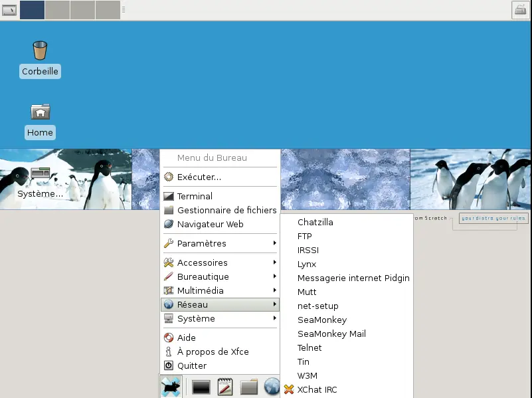The width and height of the screenshot is (532, 398).
Task: Click the À propos de Xfce icon
Action: click(x=169, y=351)
